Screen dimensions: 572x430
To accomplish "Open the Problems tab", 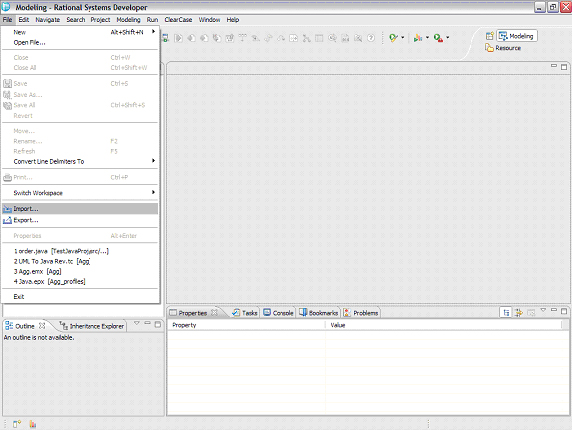I will tap(361, 313).
